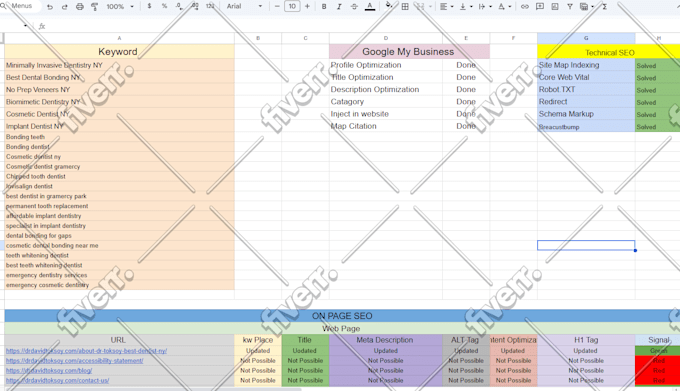Select column A header
The image size is (680, 391).
tap(119, 38)
